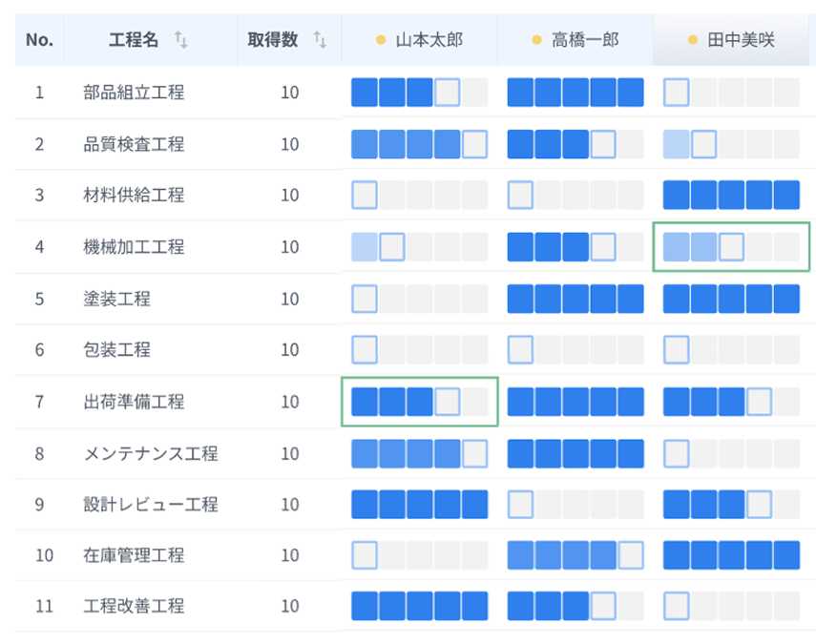
Task: Select the 取得数 value in メンテナンス工程 row
Action: 289,453
